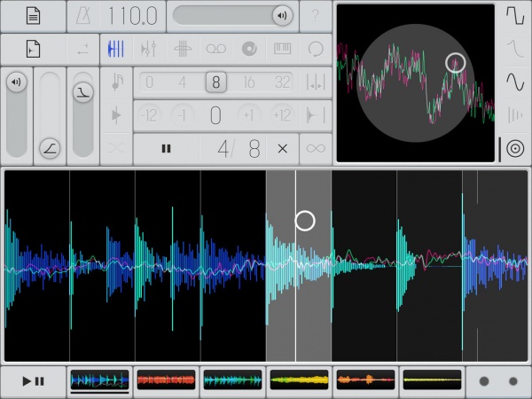Click the loop circular arrow tab
Screen dimensions: 532x399
coord(316,49)
